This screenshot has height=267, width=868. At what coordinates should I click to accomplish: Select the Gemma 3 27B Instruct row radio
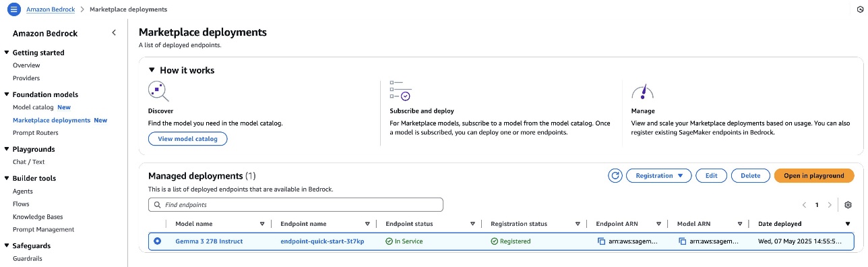point(158,241)
